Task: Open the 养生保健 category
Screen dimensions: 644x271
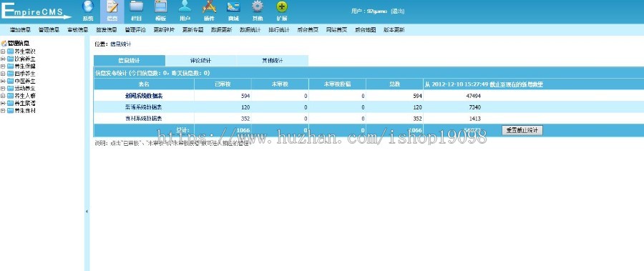Action: (25, 66)
